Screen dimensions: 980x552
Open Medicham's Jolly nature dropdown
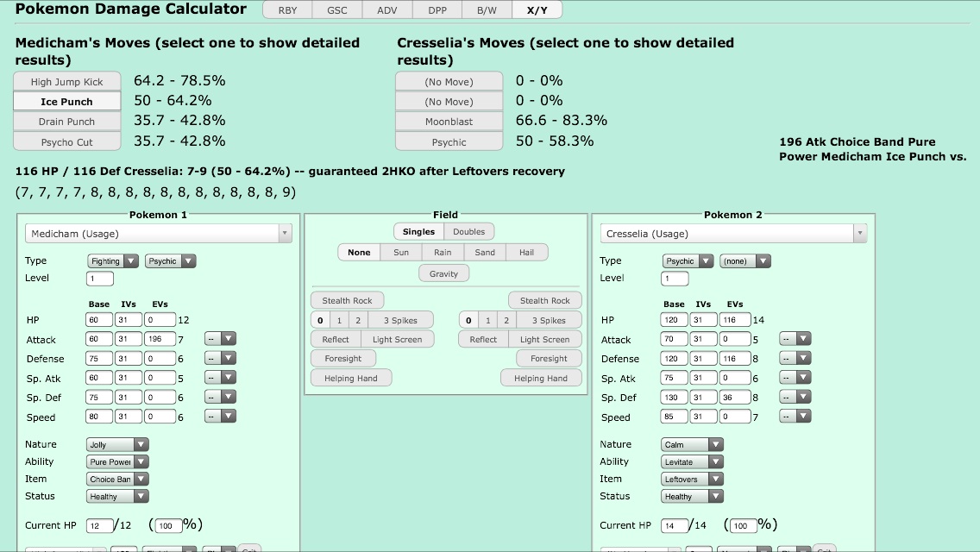[x=117, y=444]
